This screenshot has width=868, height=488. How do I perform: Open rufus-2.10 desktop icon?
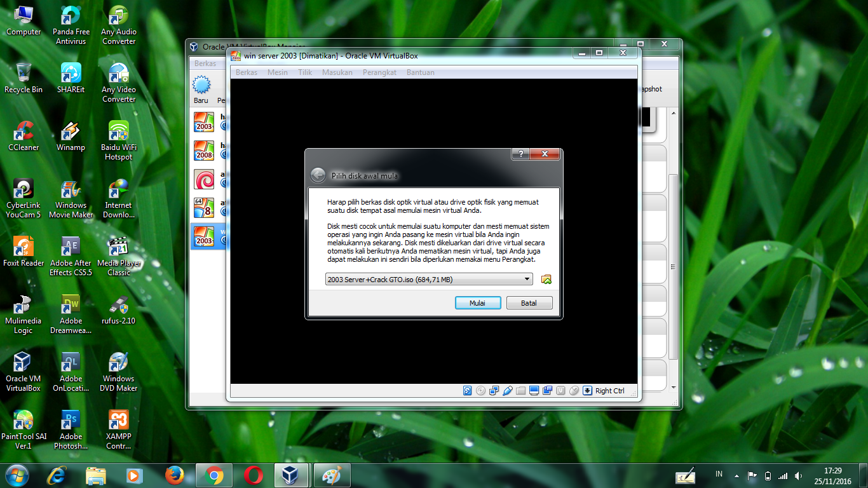point(119,309)
